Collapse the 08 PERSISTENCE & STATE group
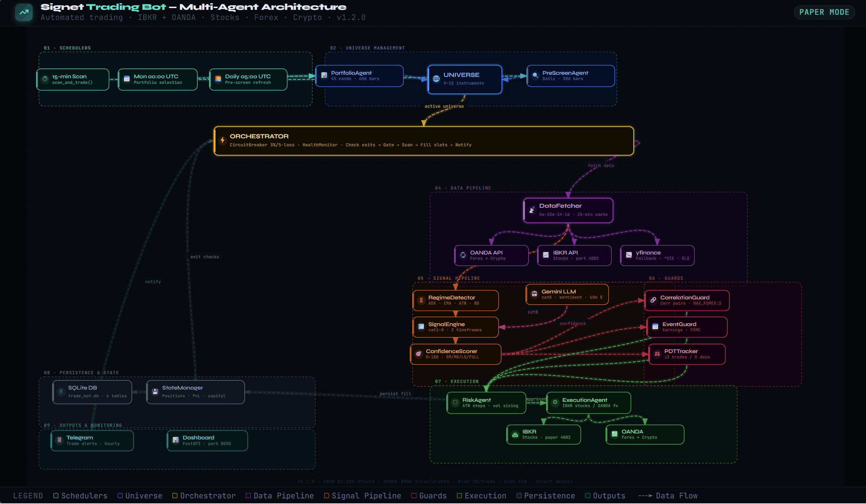866x504 pixels. [81, 373]
